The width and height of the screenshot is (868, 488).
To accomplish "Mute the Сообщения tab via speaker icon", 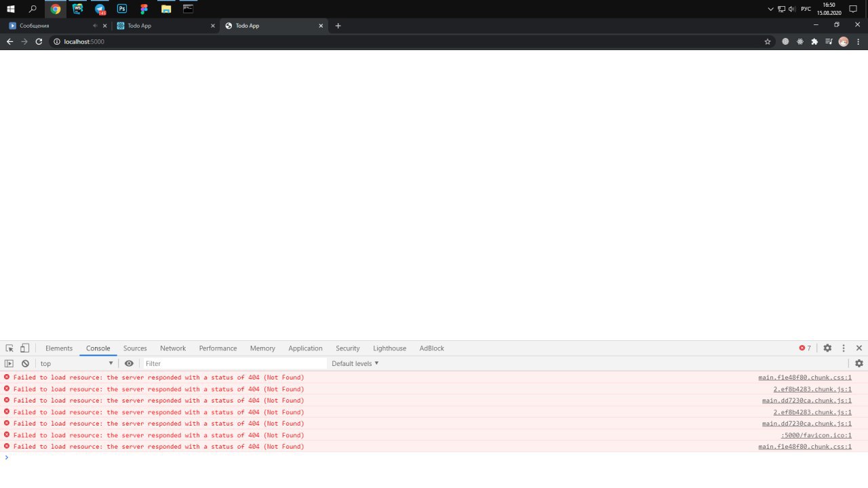I will 95,26.
